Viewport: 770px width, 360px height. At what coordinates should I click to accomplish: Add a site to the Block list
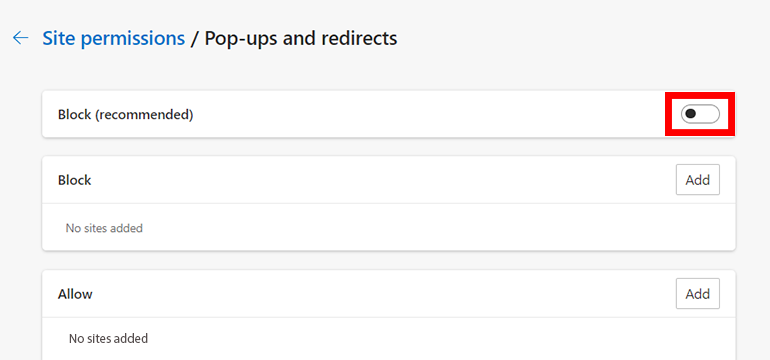[698, 180]
